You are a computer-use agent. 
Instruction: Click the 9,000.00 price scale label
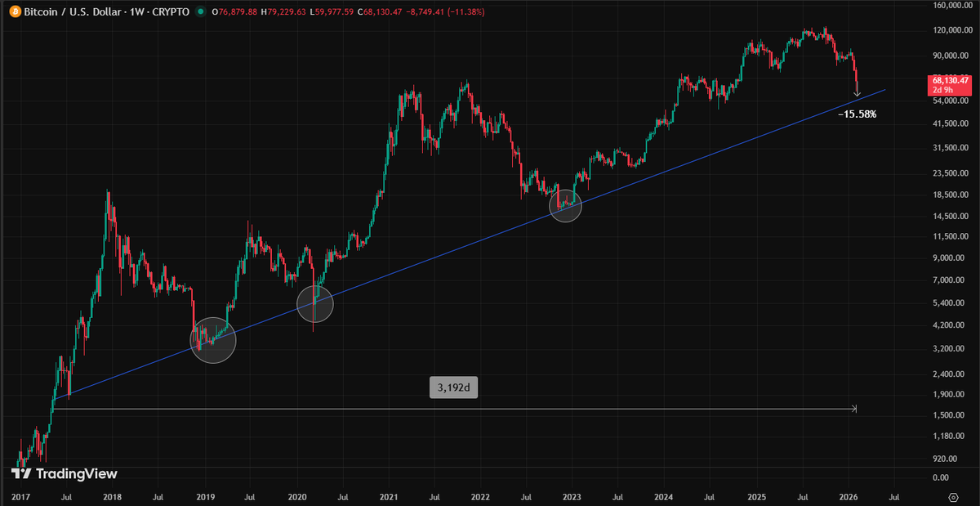(x=947, y=258)
